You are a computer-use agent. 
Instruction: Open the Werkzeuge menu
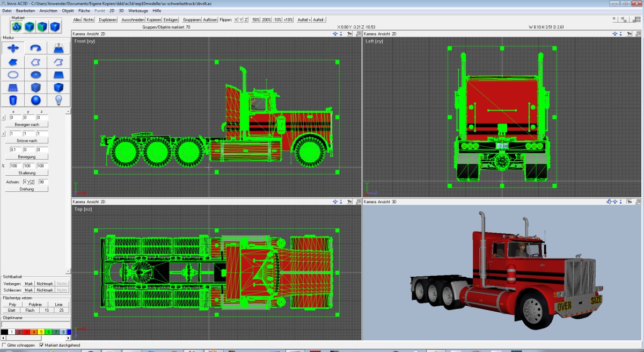pos(138,10)
